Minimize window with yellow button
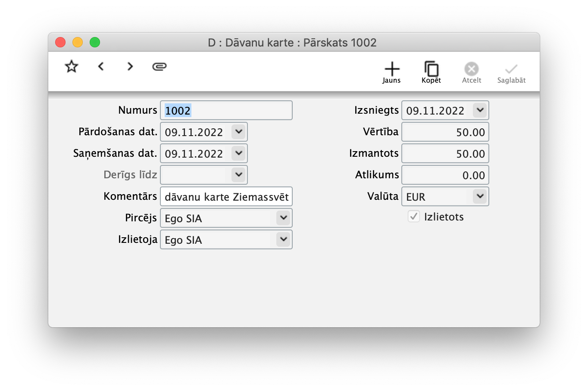 (x=78, y=42)
